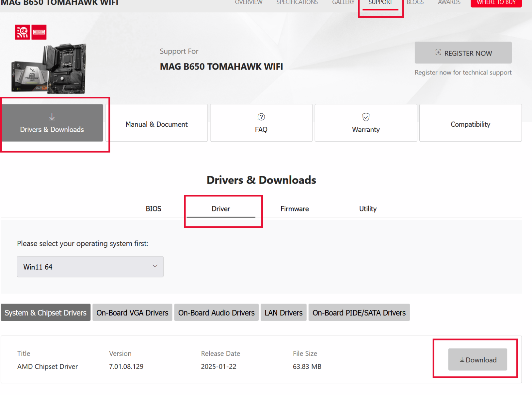
Task: Switch to the BIOS downloads tab
Action: [154, 209]
